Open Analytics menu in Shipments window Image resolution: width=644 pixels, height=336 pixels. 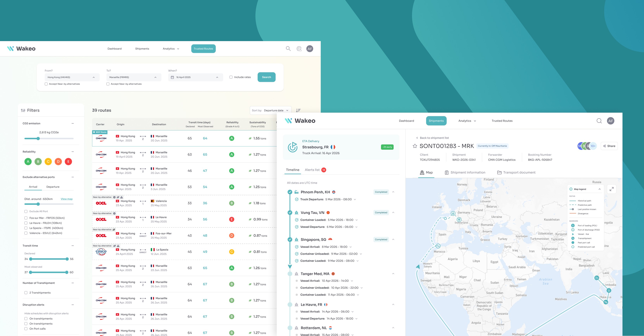(x=467, y=121)
